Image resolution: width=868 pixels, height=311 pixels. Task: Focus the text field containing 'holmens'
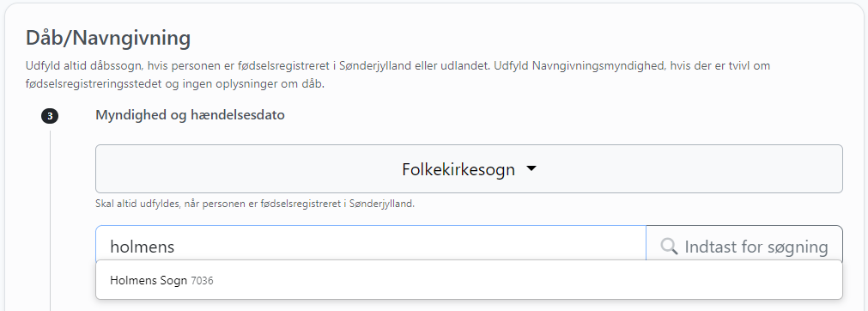(371, 247)
